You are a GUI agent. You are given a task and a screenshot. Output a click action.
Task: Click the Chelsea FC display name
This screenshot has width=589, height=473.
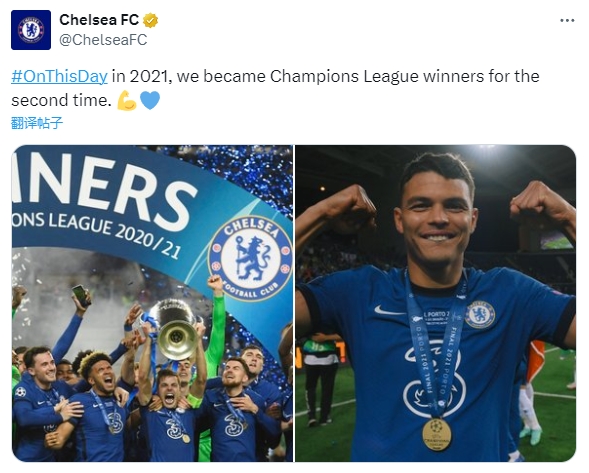[99, 20]
